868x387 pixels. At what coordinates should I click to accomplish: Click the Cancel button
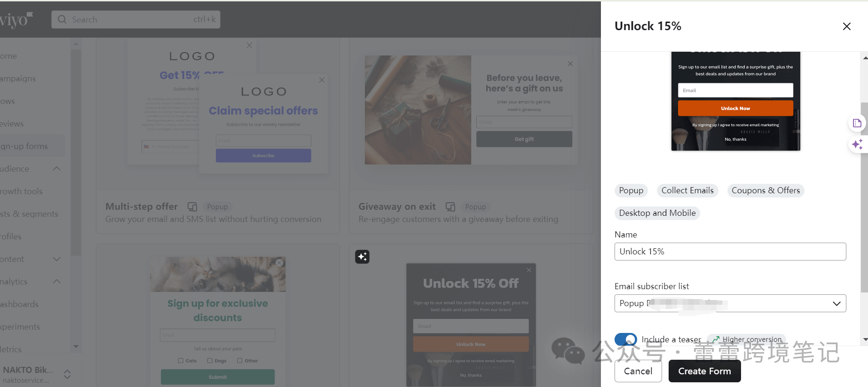click(638, 371)
